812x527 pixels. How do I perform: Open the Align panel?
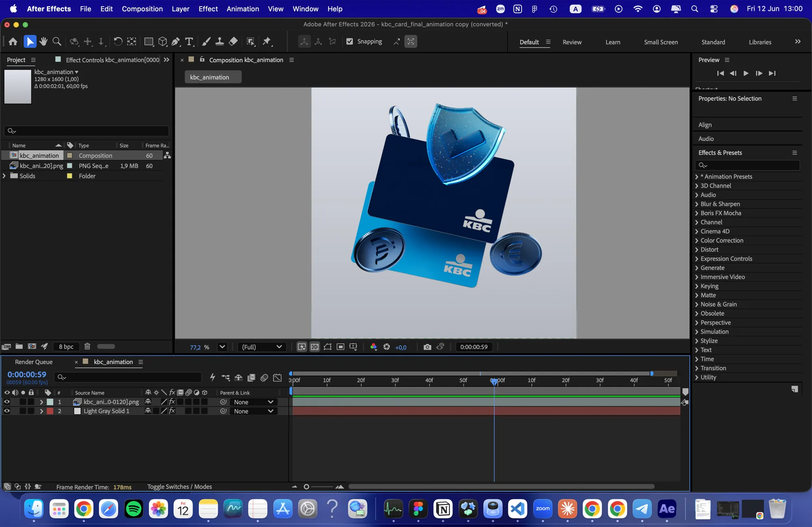tap(705, 125)
